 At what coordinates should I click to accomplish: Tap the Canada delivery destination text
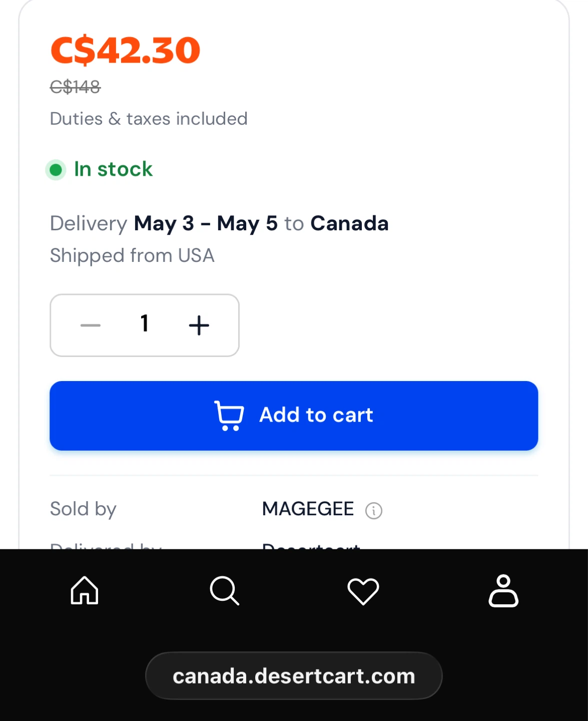tap(349, 223)
